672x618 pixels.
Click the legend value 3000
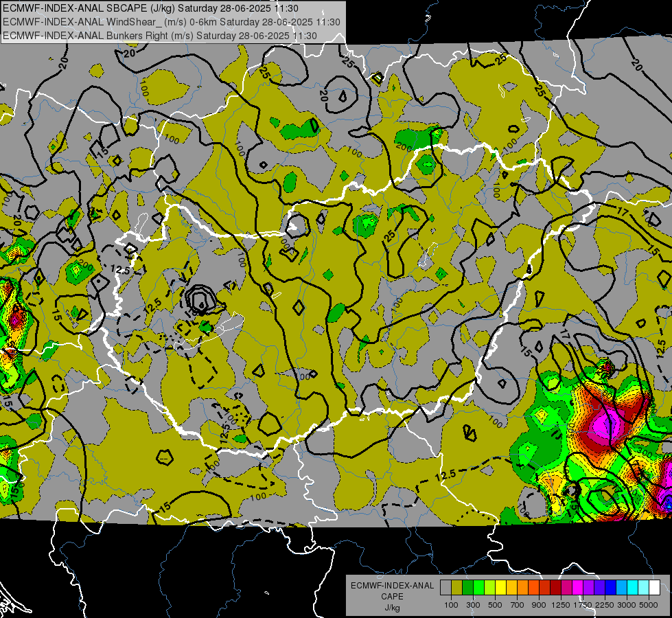point(627,605)
